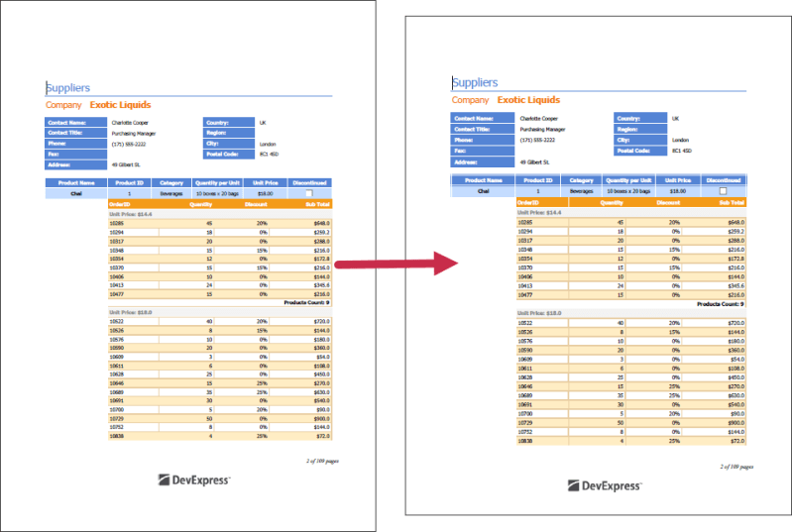Select Unit Price column header on left page
Screen dimensions: 792x532
click(x=266, y=182)
